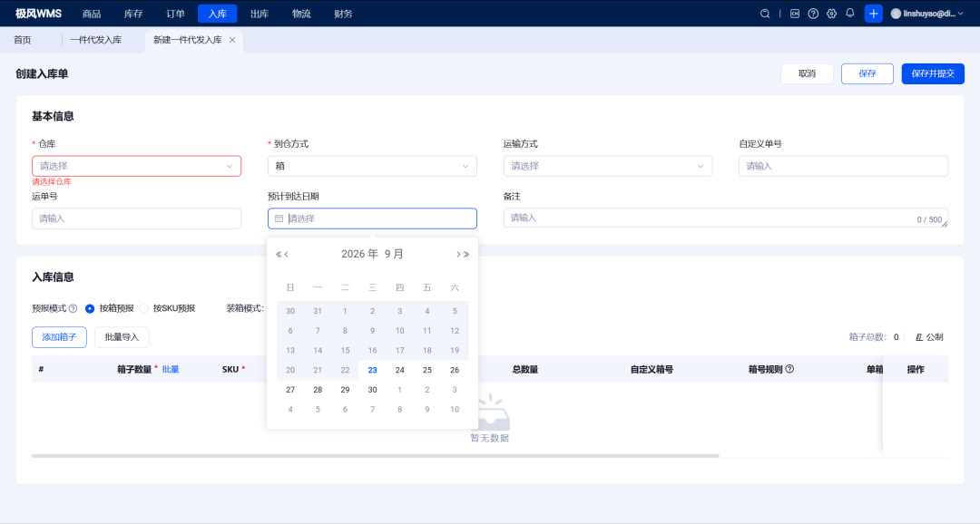Toggle the 公制 unit switch

[x=929, y=337]
